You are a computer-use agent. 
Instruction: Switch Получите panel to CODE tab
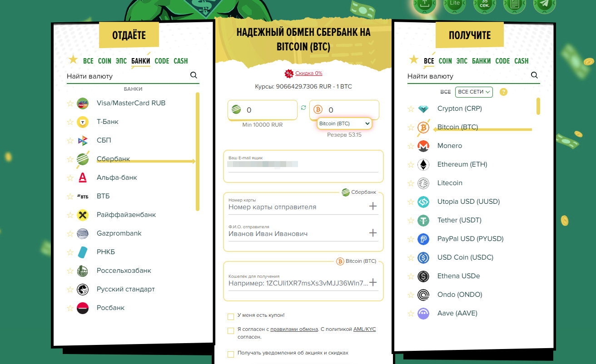pyautogui.click(x=502, y=61)
